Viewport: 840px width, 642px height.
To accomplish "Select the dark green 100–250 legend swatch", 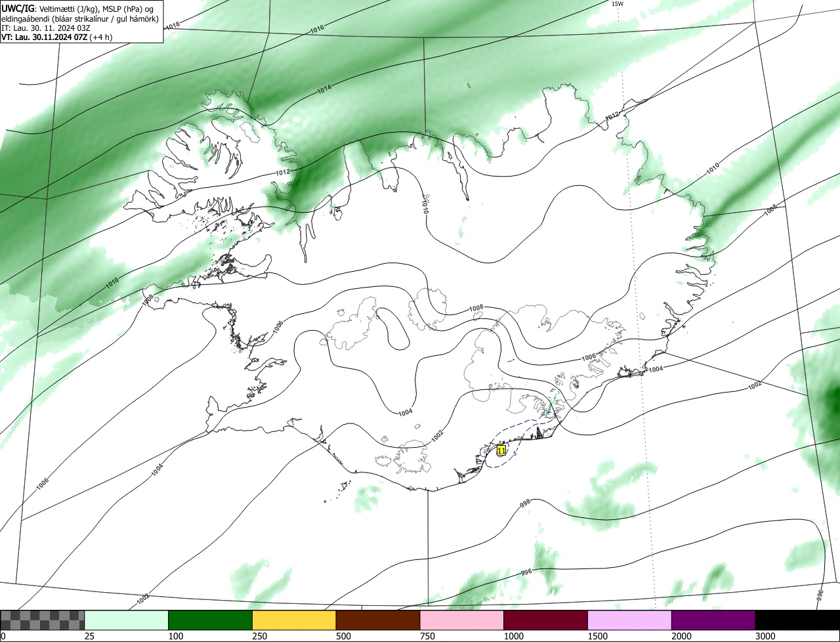I will click(211, 620).
